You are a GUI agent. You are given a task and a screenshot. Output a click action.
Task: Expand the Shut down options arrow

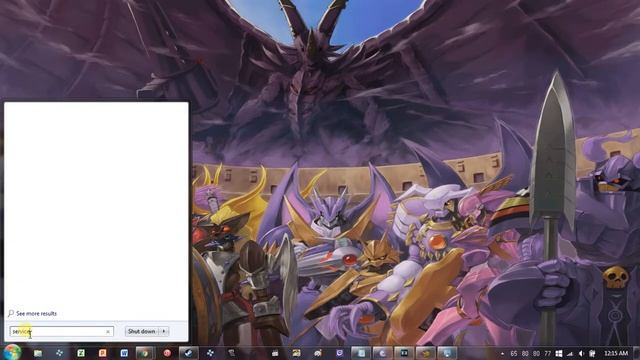click(x=164, y=331)
